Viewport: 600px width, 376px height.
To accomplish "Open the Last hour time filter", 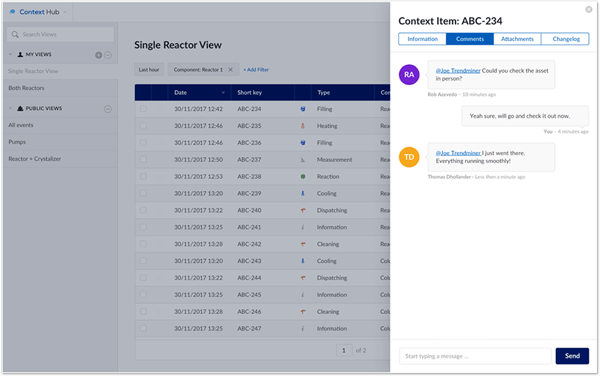I will 149,70.
